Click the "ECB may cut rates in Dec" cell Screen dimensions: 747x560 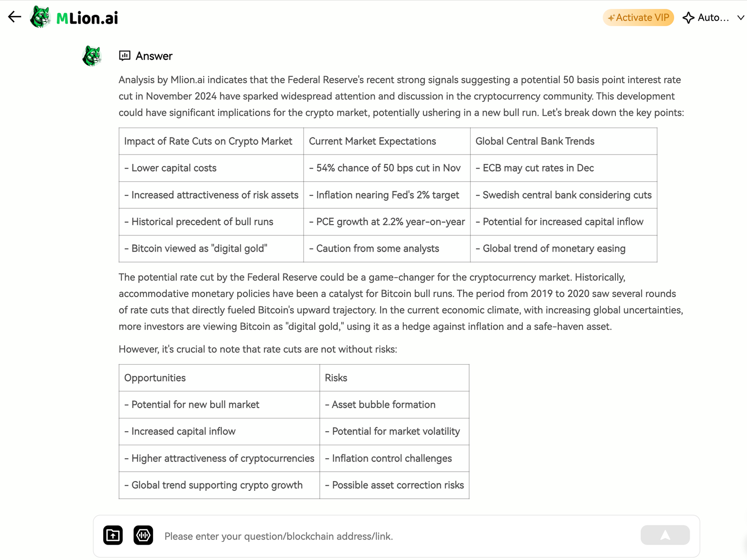[x=564, y=168]
